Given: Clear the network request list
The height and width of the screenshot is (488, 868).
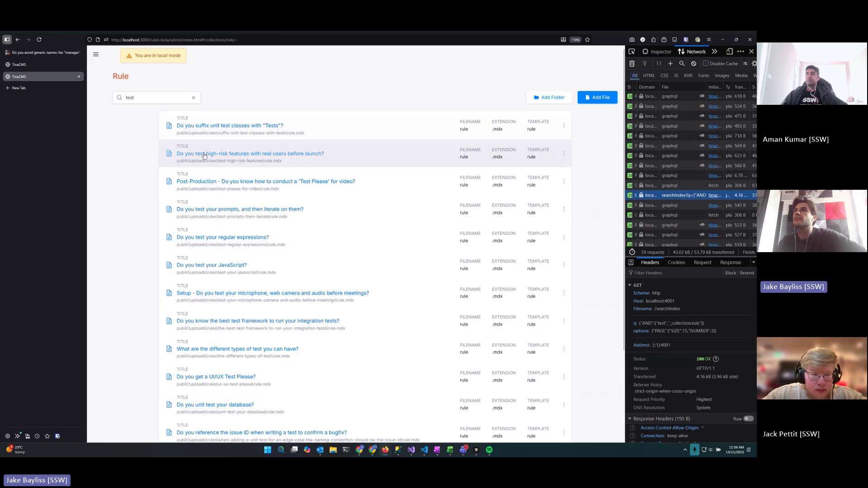Looking at the screenshot, I should coord(632,63).
